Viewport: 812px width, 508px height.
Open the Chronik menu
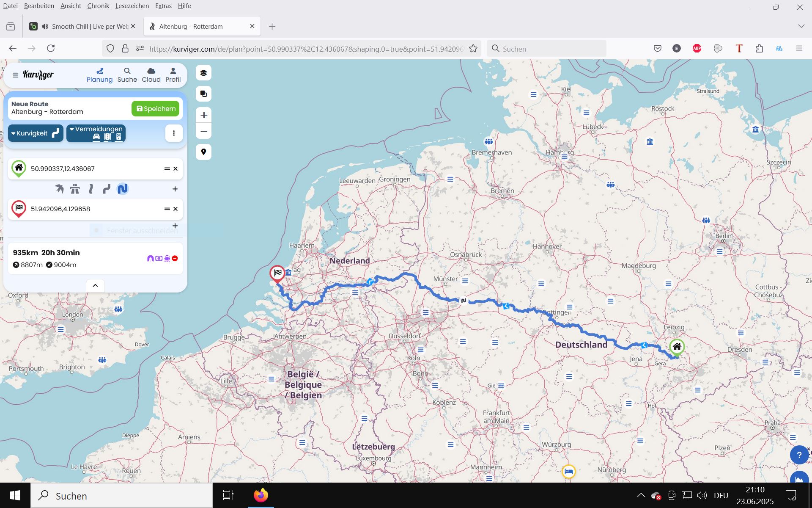click(98, 6)
